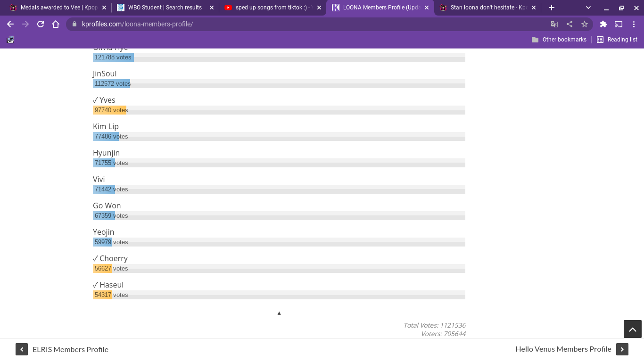Open the cast media icon
Screen dimensions: 644x362
619,24
